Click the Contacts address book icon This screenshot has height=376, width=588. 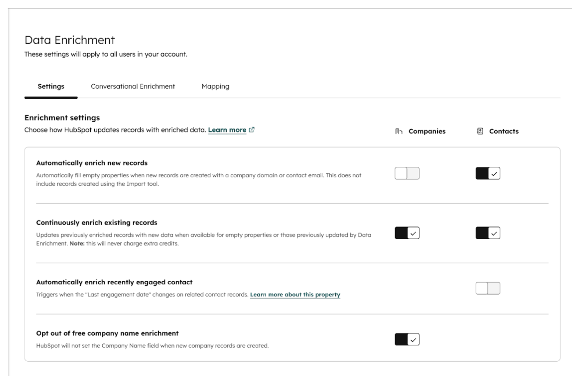pos(480,131)
